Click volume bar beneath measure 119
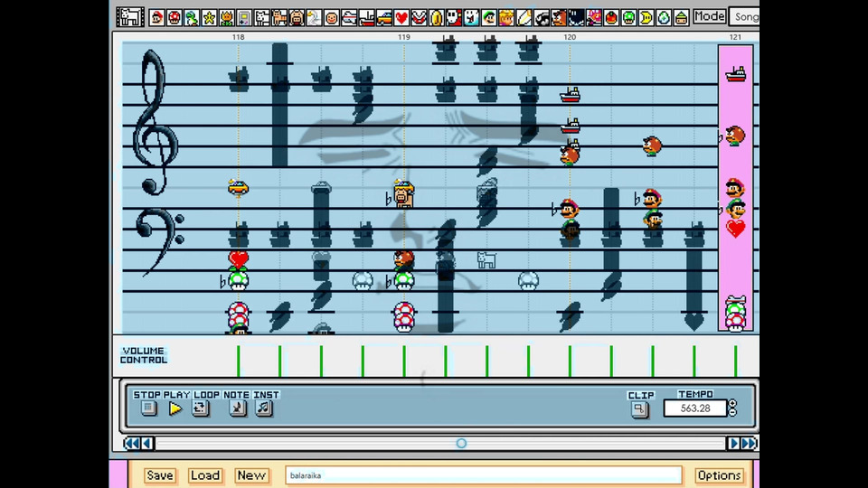The image size is (868, 488). [x=404, y=361]
